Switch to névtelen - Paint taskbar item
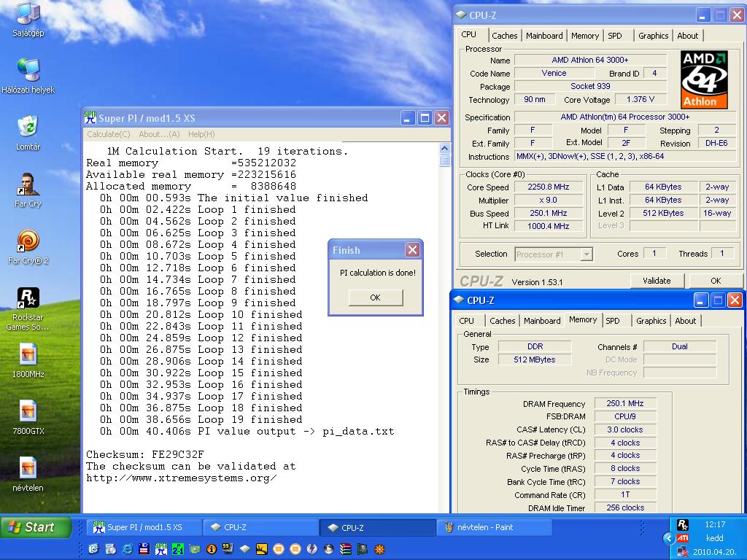 (x=494, y=528)
